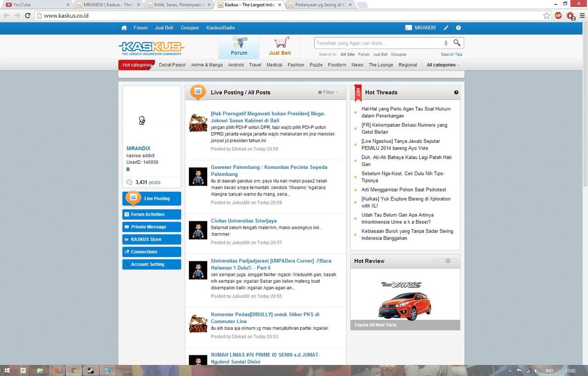Viewport: 588px width, 376px height.
Task: Click the MRANDIX profile avatar image
Action: click(x=142, y=121)
